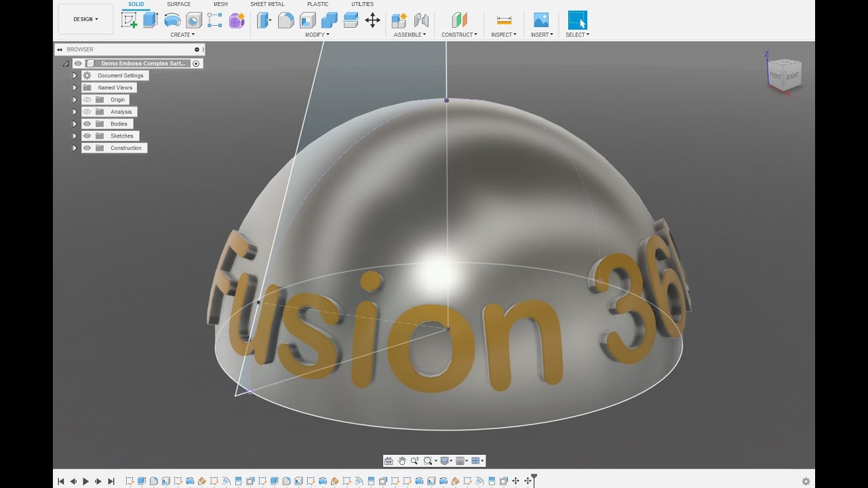
Task: Toggle visibility of Analysis folder
Action: click(x=87, y=112)
